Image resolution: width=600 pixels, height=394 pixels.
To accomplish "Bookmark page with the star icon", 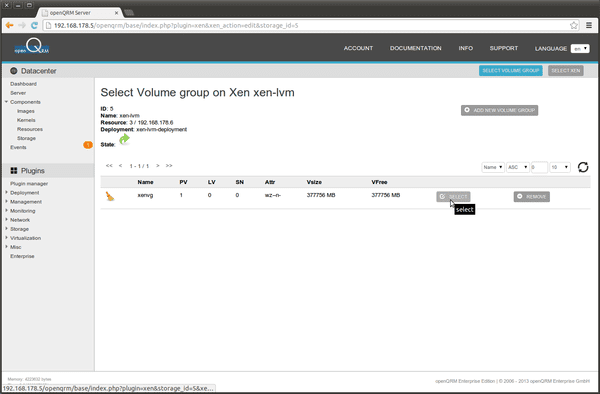I will click(x=574, y=25).
